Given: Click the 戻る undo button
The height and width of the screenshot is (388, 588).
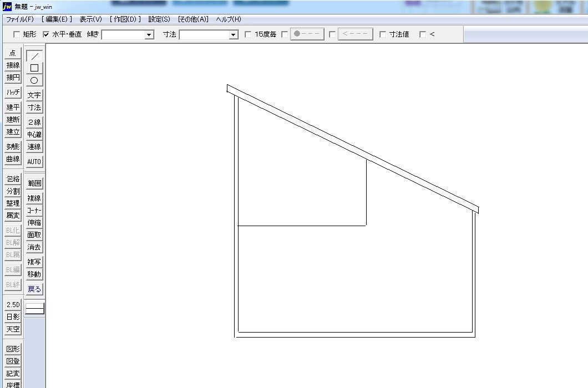Looking at the screenshot, I should (x=34, y=289).
